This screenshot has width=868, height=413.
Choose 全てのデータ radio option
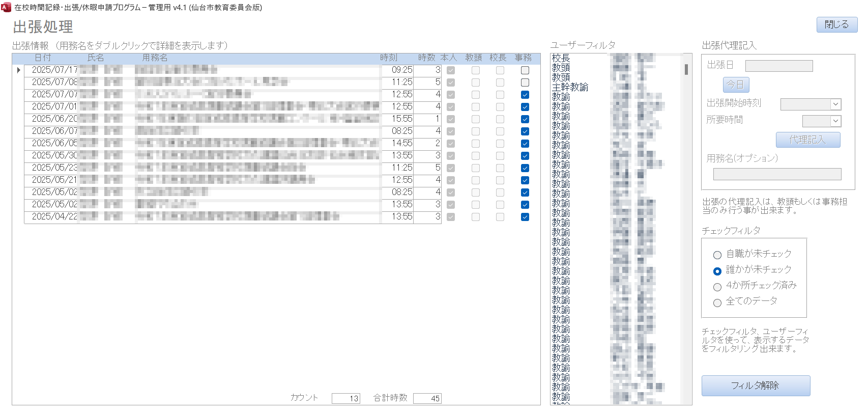coord(717,303)
